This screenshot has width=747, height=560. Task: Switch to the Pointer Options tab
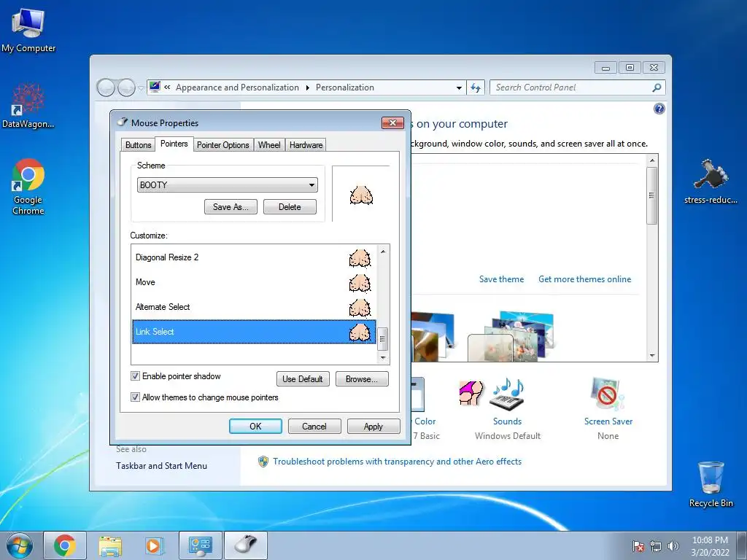[x=223, y=145]
